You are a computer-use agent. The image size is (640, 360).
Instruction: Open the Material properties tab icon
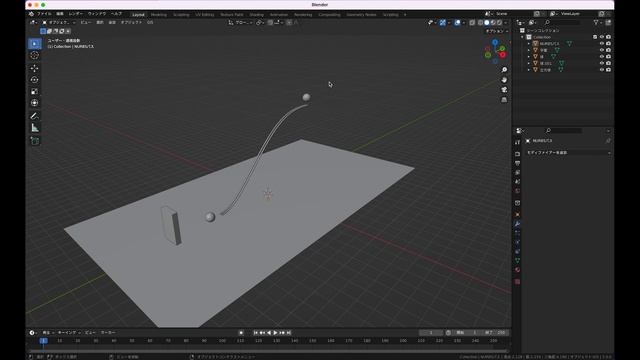(518, 270)
